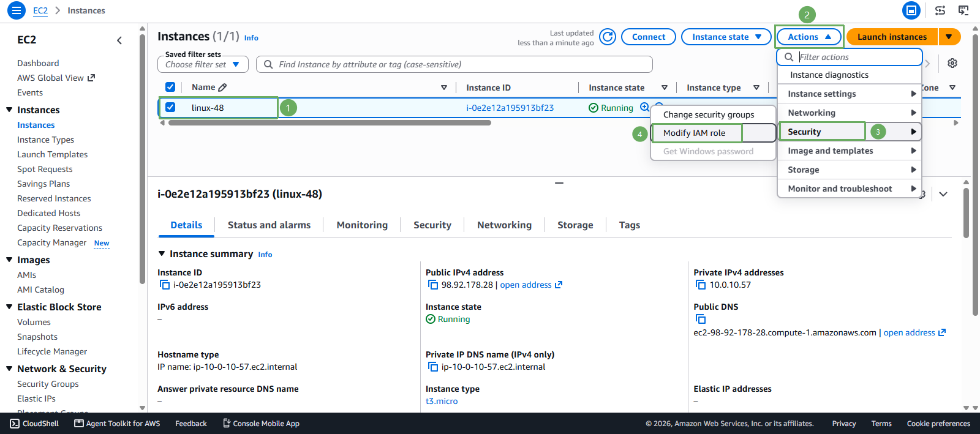
Task: Uncheck the linux-48 instance checkbox
Action: point(170,107)
